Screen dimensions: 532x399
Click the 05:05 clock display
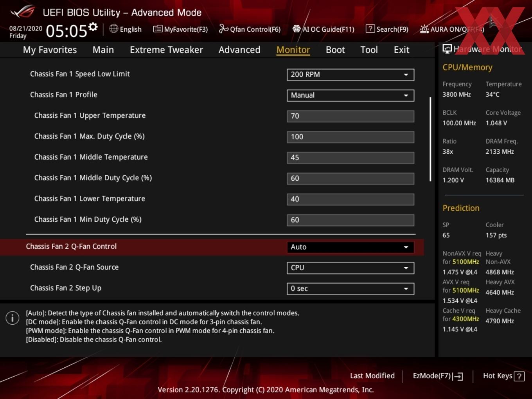(66, 31)
